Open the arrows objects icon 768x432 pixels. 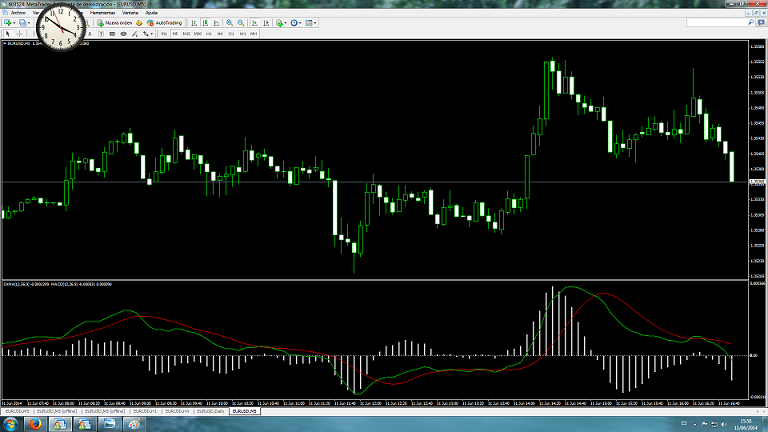click(x=145, y=34)
